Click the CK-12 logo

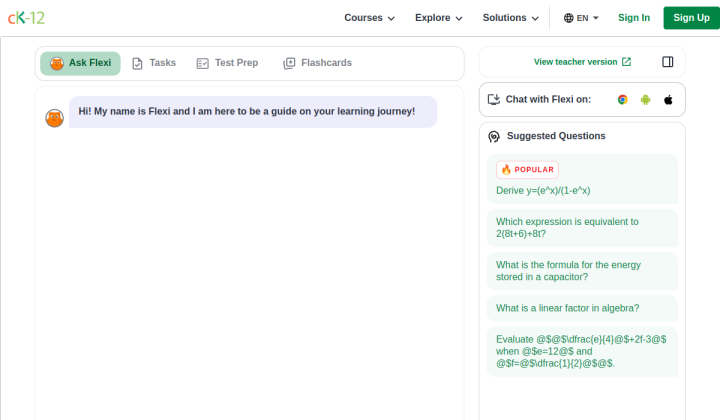click(x=26, y=18)
